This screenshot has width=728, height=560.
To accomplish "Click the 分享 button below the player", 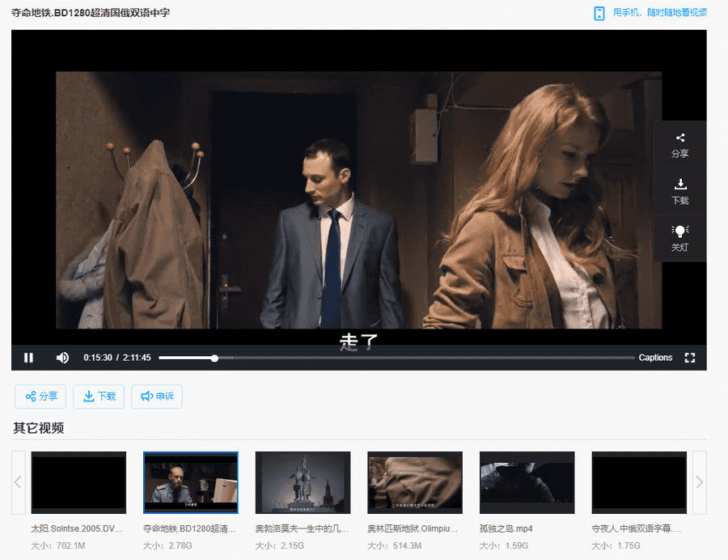I will 40,397.
